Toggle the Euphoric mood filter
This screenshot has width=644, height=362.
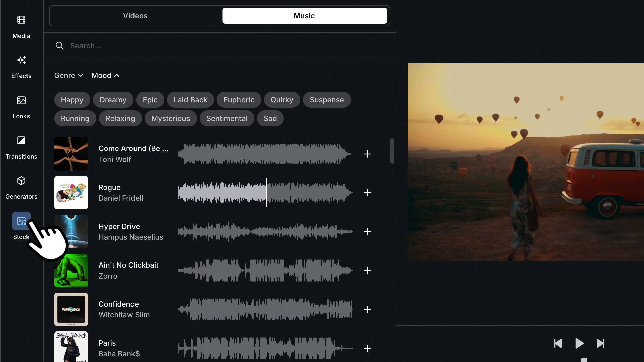pos(238,100)
